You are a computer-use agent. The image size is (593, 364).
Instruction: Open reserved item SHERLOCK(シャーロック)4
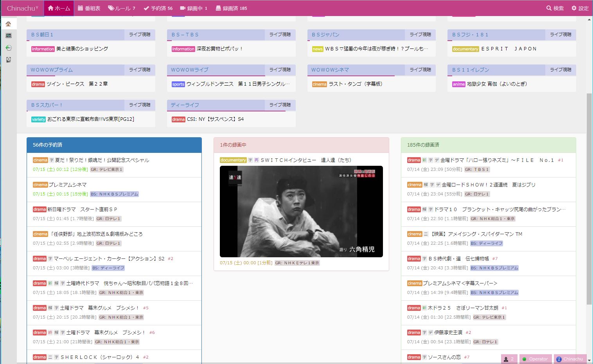click(x=114, y=357)
